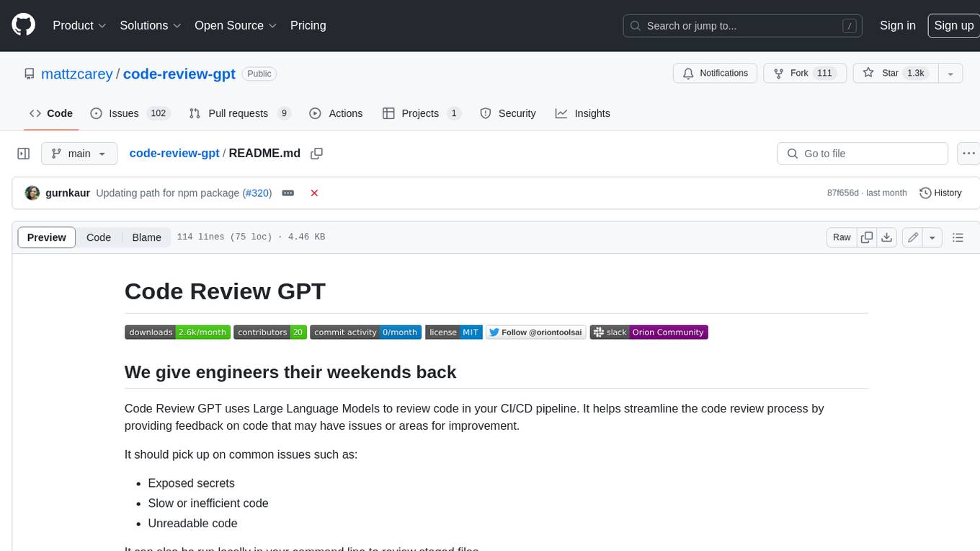Open the code-review-gpt repository link

click(x=179, y=74)
